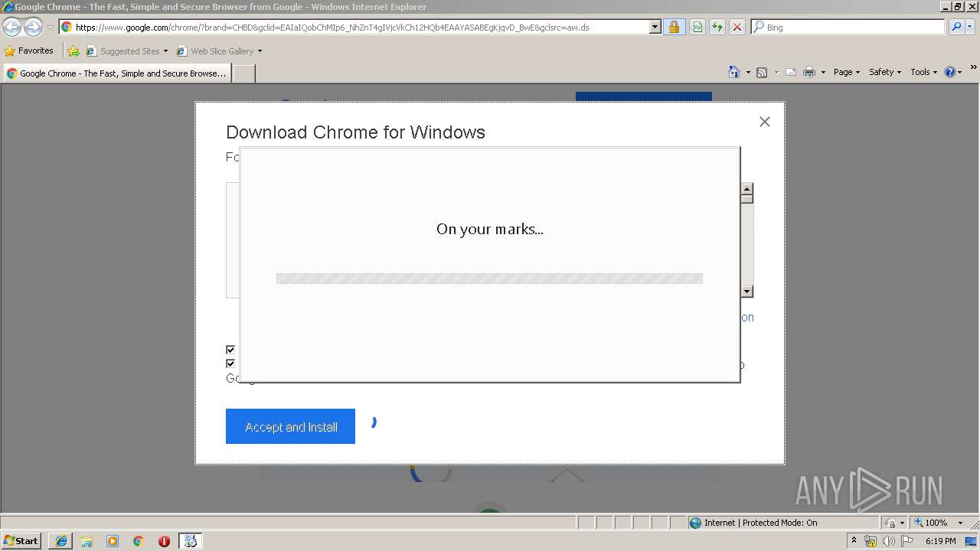
Task: Open Suggested Sites favorites link
Action: pos(126,51)
